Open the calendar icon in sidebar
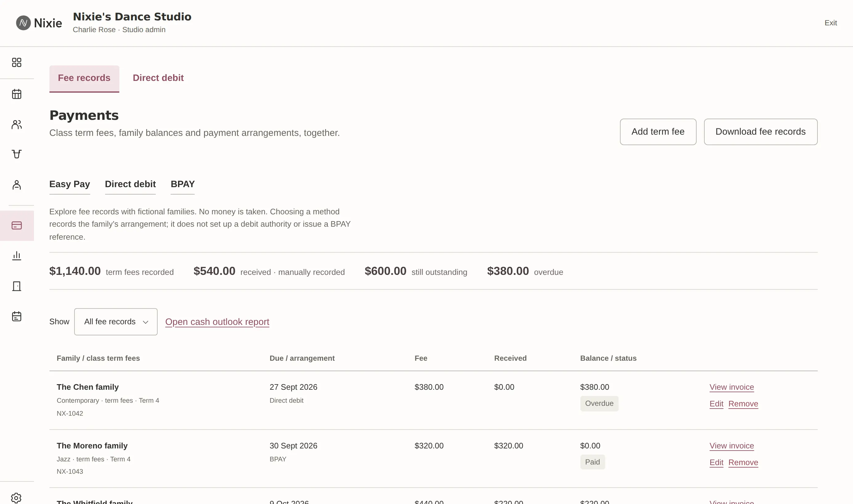The image size is (853, 504). click(17, 94)
